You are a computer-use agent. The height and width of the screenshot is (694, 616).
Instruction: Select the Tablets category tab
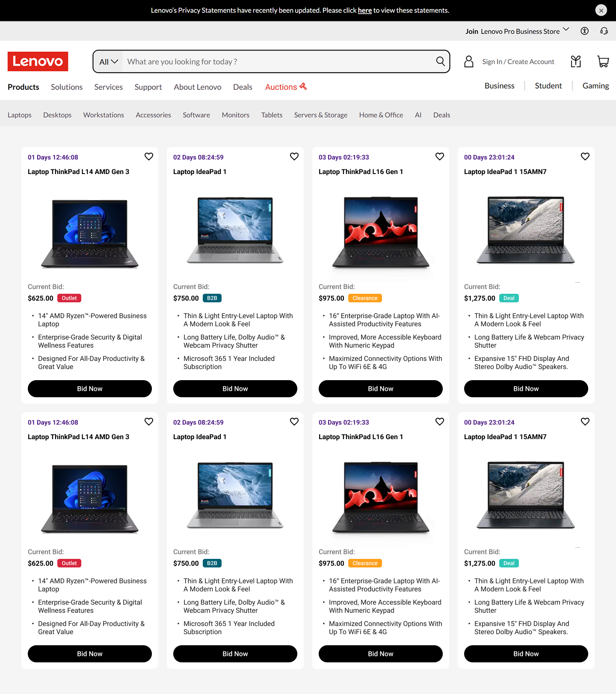pyautogui.click(x=272, y=115)
